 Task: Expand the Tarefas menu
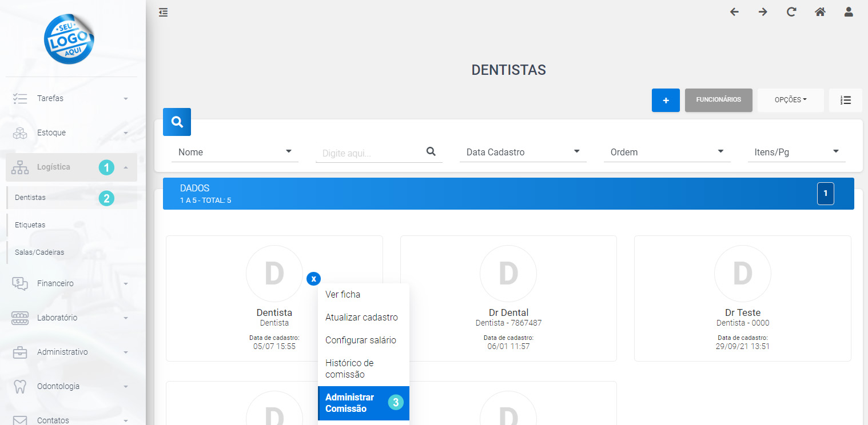[71, 98]
